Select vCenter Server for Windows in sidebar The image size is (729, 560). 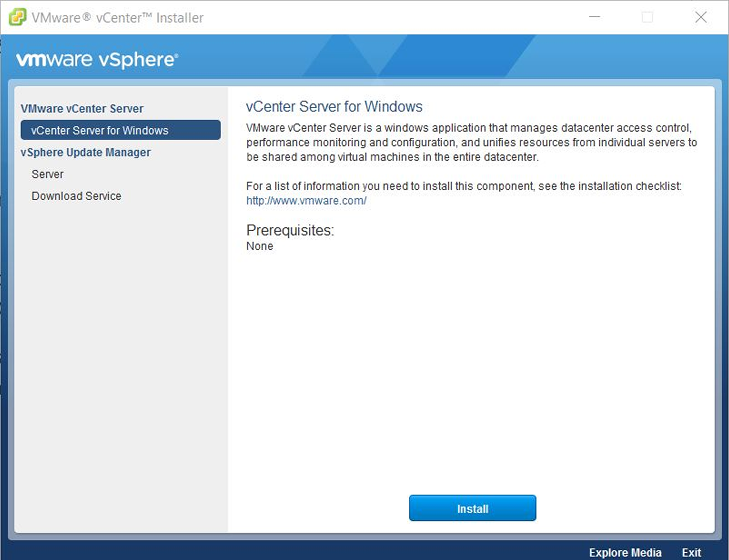coord(121,130)
